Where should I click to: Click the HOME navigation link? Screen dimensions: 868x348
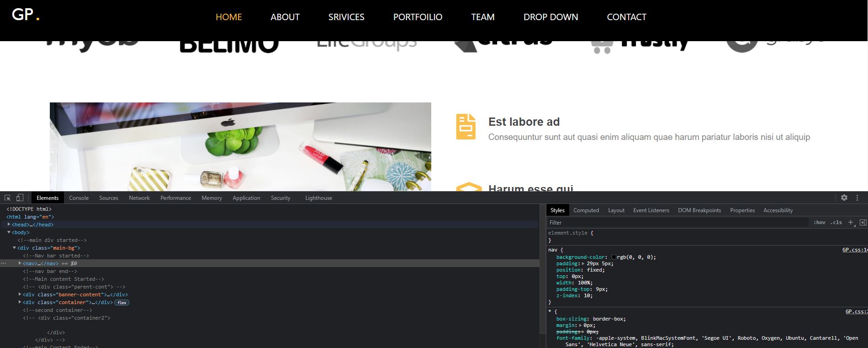click(229, 17)
